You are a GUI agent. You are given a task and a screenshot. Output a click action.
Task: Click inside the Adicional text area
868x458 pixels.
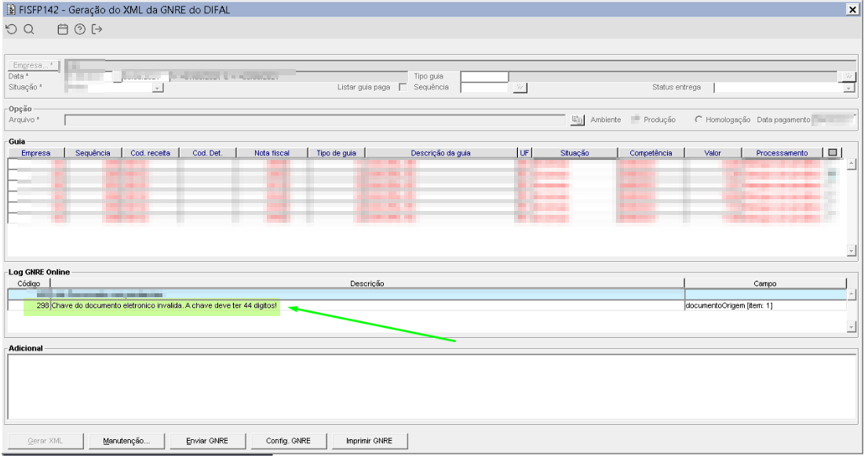coord(432,387)
